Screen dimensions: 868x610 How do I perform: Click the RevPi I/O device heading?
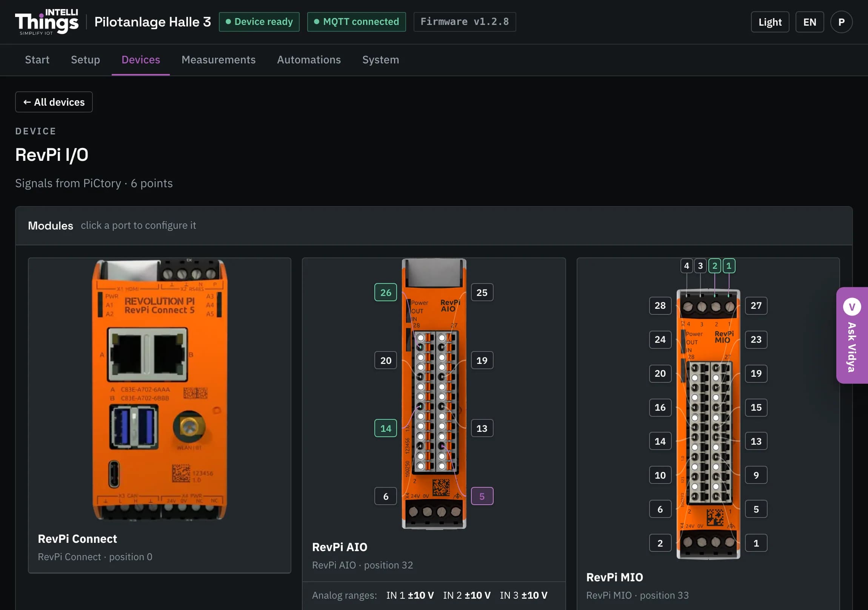52,155
